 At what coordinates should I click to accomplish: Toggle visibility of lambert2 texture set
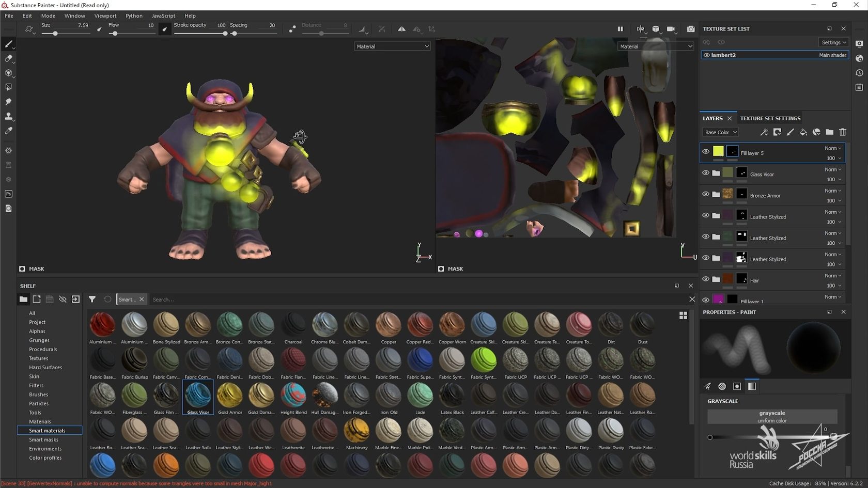pos(706,55)
